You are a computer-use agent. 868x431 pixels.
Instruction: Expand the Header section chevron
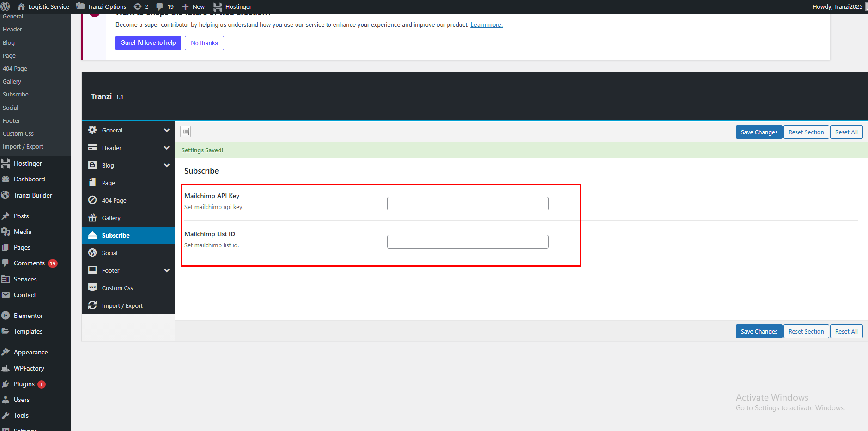tap(167, 148)
